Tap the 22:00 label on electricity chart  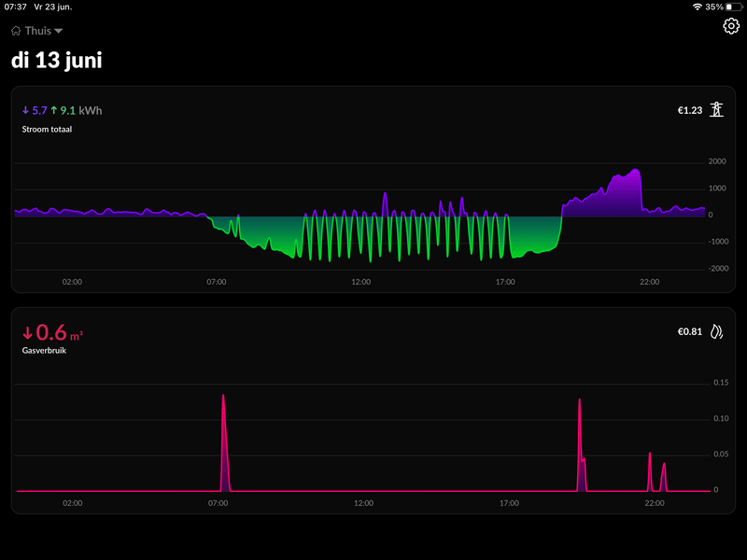(649, 282)
